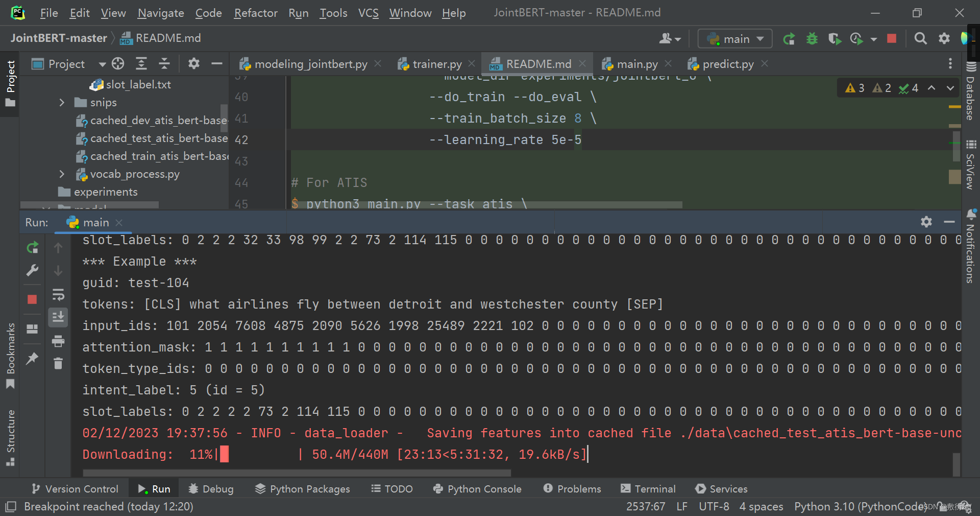The width and height of the screenshot is (980, 516).
Task: Pin the Run tab
Action: (32, 358)
